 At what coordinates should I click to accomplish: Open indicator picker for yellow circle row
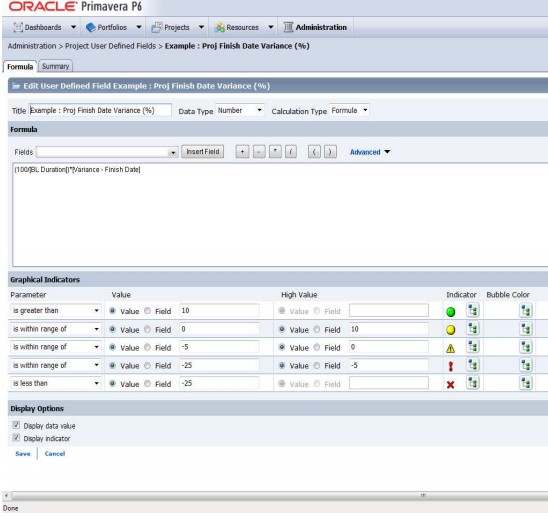[473, 329]
